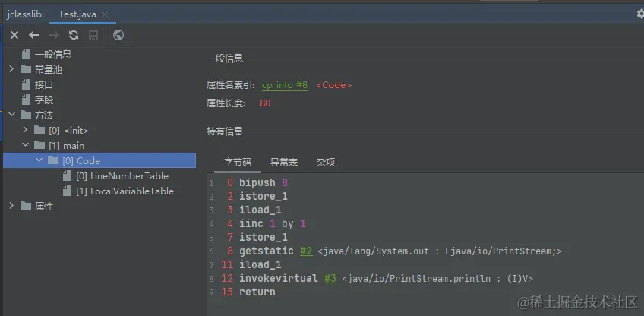Screen dimensions: 644x316
Task: Follow the #2 constant pool link
Action: coord(306,251)
